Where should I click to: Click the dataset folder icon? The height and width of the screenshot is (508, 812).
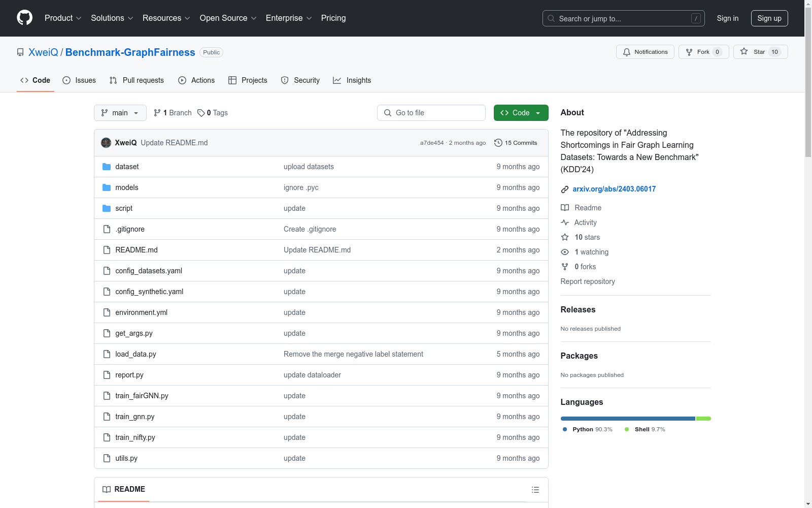(107, 167)
